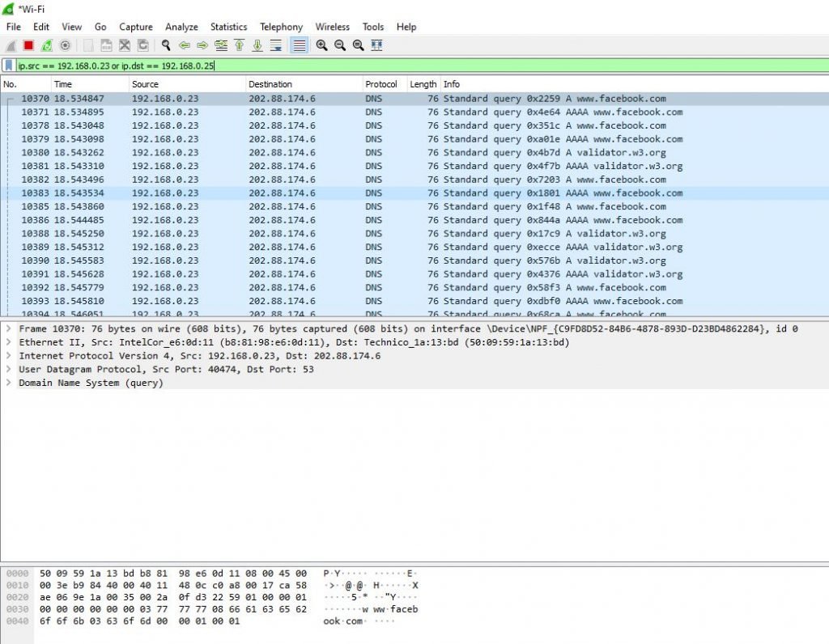Reload the capture file icon
This screenshot has height=644, width=829.
click(142, 45)
